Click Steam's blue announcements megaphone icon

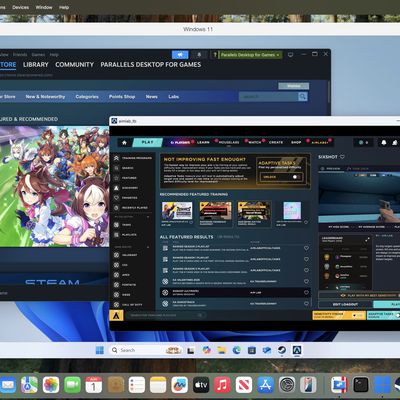[x=180, y=55]
